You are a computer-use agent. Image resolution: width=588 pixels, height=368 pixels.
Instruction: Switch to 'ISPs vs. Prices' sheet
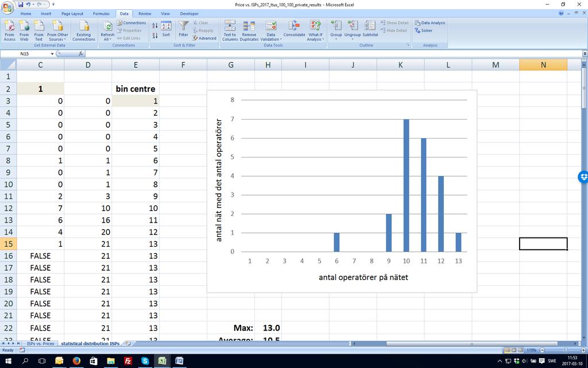coord(41,344)
